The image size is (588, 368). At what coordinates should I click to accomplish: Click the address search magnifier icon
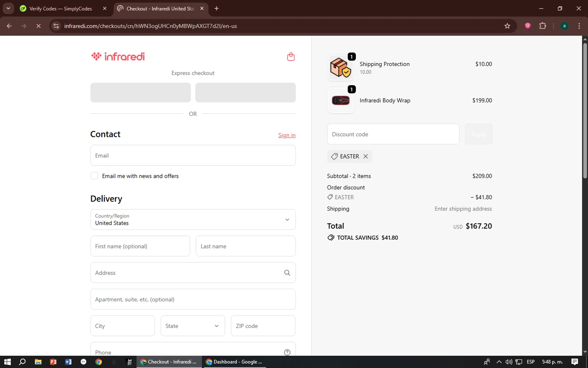tap(287, 273)
